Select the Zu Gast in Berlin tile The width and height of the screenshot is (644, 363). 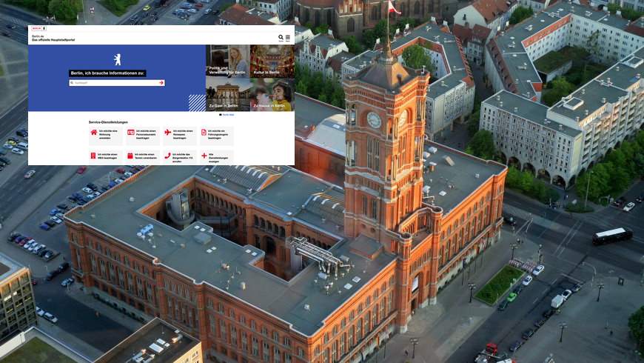coord(227,95)
